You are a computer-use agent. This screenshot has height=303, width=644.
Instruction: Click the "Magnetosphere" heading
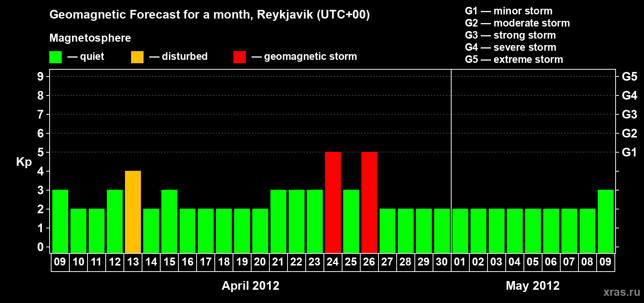click(90, 38)
